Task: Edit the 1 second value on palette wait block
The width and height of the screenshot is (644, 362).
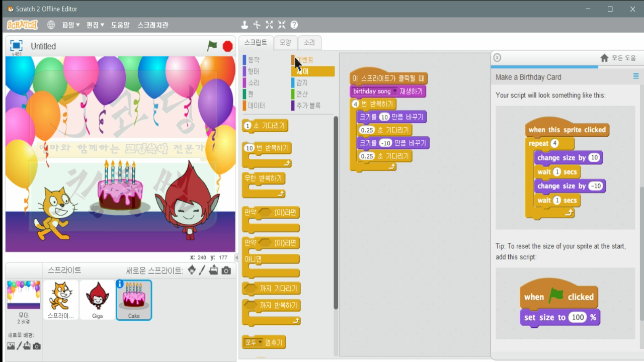Action: (247, 126)
